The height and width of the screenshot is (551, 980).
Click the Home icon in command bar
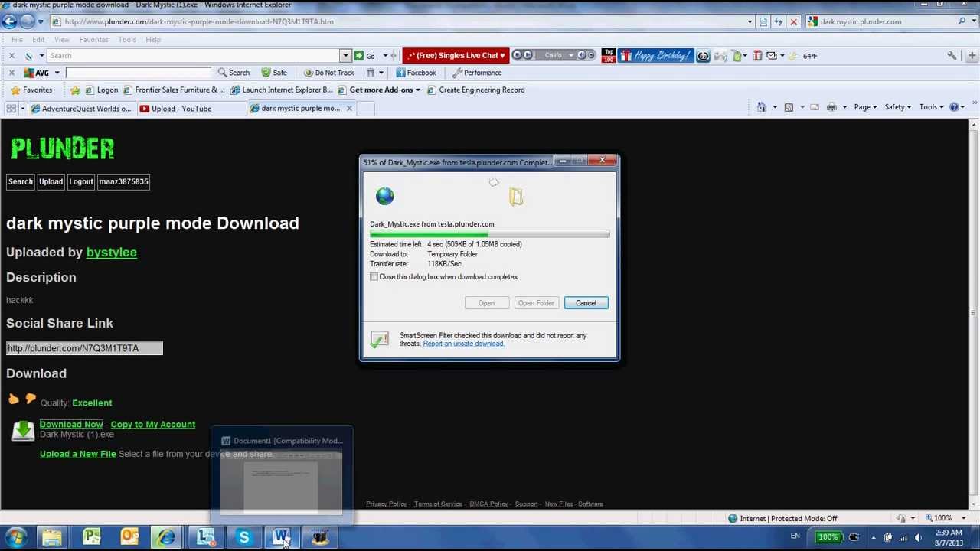point(761,107)
